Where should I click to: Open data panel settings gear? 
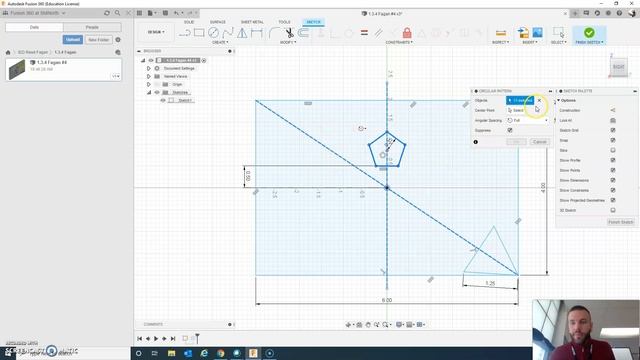tap(118, 40)
